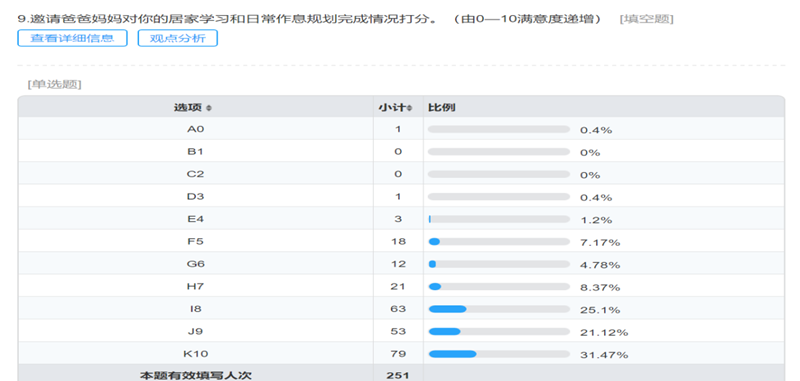This screenshot has width=800, height=381.
Task: Select the H7 option row label
Action: pyautogui.click(x=195, y=287)
